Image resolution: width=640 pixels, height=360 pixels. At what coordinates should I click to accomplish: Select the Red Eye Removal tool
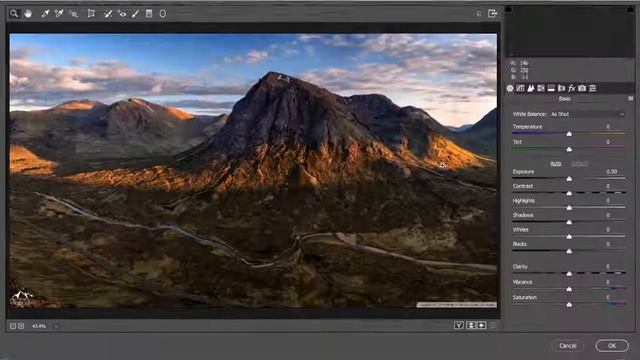click(x=122, y=14)
